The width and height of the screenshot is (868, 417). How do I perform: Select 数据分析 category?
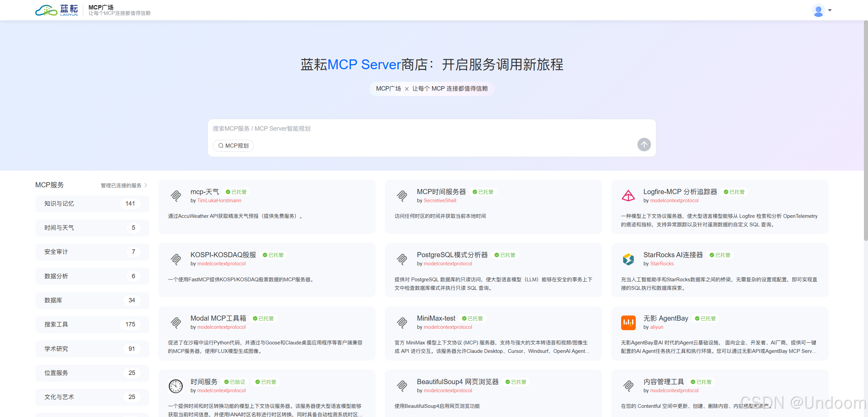coord(92,276)
